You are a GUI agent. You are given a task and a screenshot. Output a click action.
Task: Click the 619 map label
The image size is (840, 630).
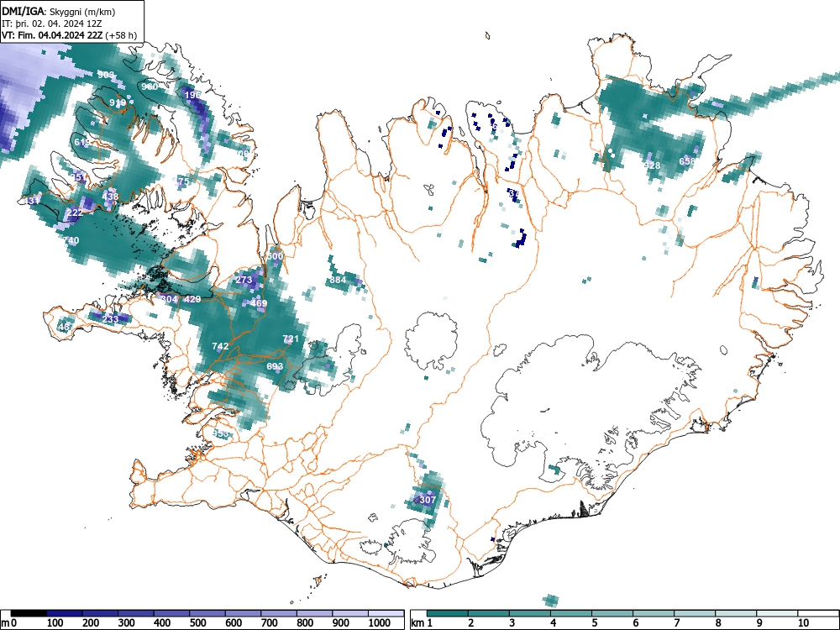(x=82, y=142)
